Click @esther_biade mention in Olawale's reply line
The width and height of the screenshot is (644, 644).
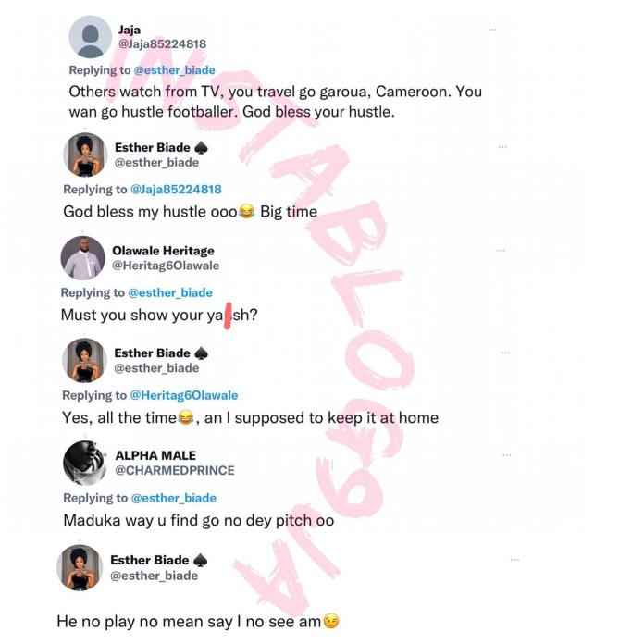pos(170,292)
